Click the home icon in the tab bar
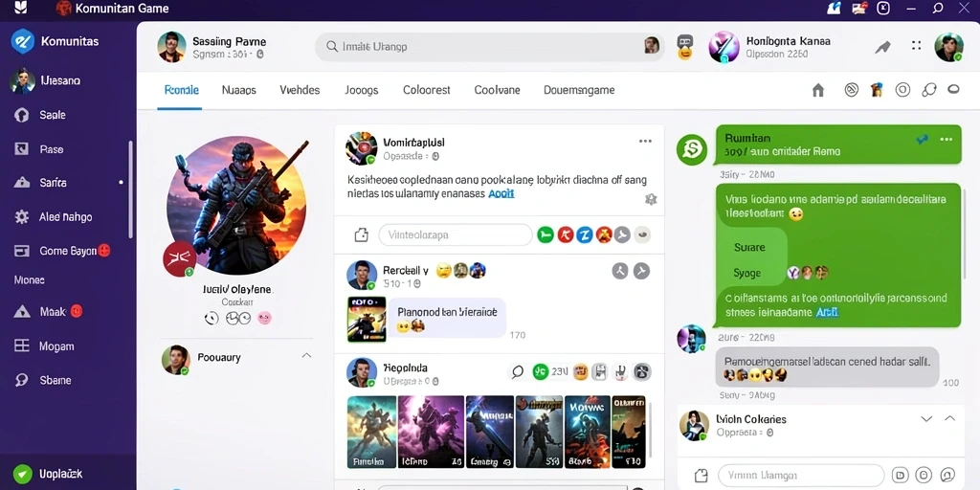Viewport: 980px width, 490px height. click(x=818, y=91)
